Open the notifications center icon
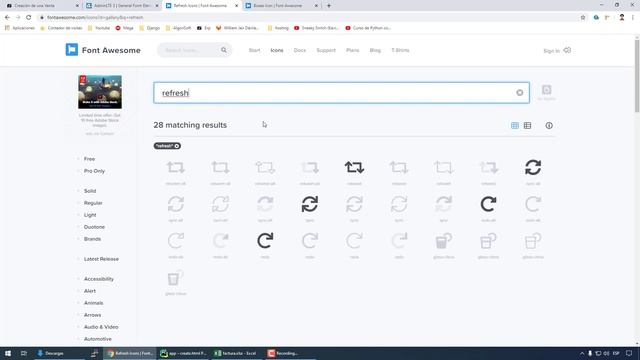This screenshot has width=640, height=360. (x=629, y=353)
